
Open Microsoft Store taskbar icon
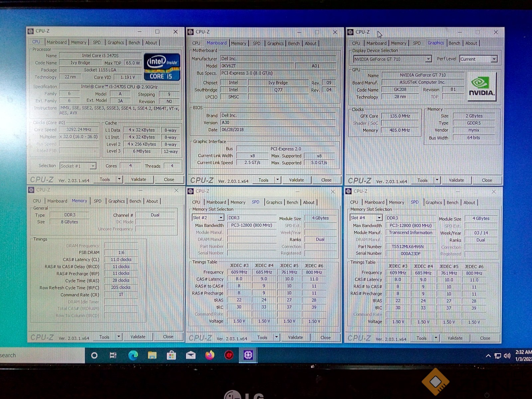(x=171, y=355)
